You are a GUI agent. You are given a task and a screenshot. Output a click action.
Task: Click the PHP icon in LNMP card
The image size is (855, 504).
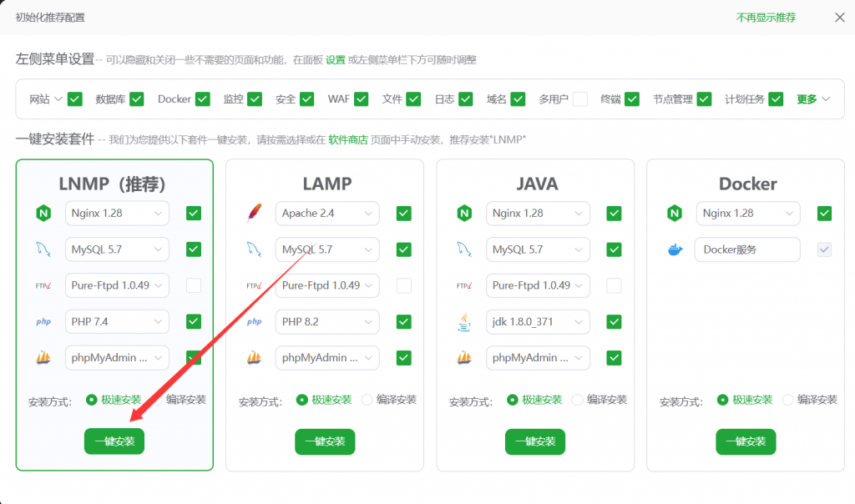point(43,322)
